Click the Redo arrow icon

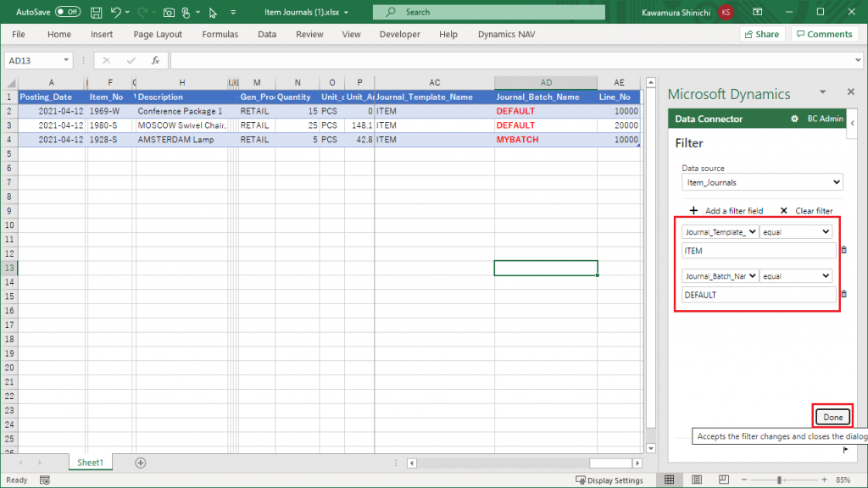pyautogui.click(x=142, y=12)
